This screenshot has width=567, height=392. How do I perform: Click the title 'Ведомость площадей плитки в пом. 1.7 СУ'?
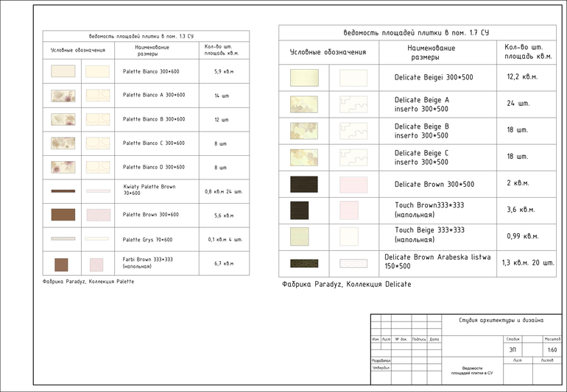(x=416, y=32)
